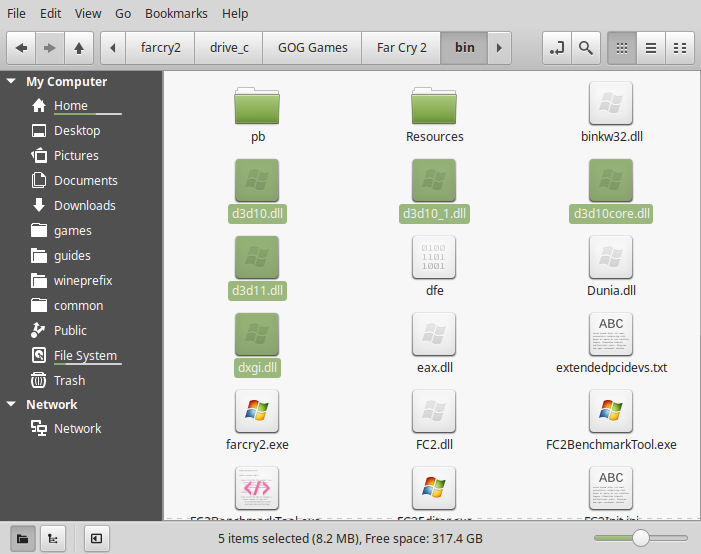Click the bin path segment
Image resolution: width=701 pixels, height=554 pixels.
(x=465, y=48)
